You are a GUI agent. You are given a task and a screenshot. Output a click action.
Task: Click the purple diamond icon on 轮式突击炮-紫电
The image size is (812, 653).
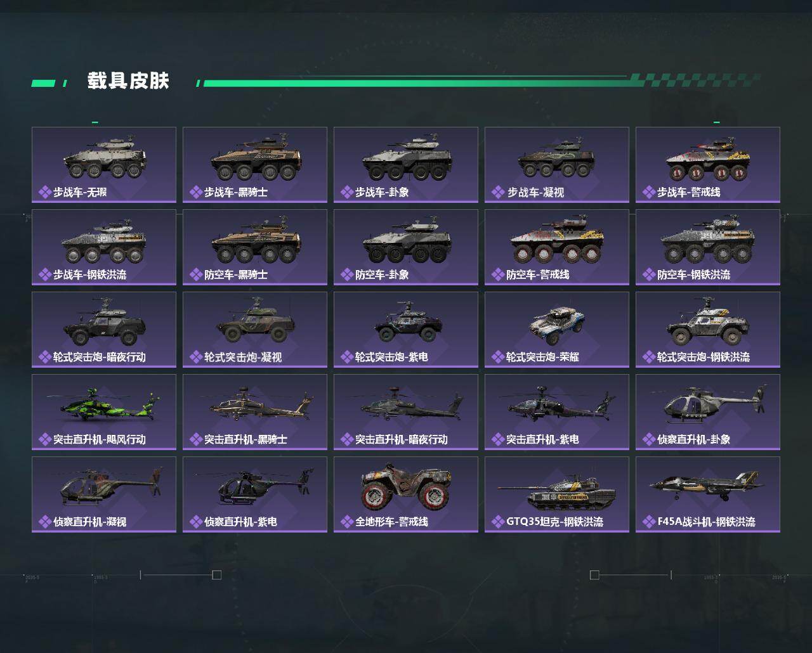(346, 357)
